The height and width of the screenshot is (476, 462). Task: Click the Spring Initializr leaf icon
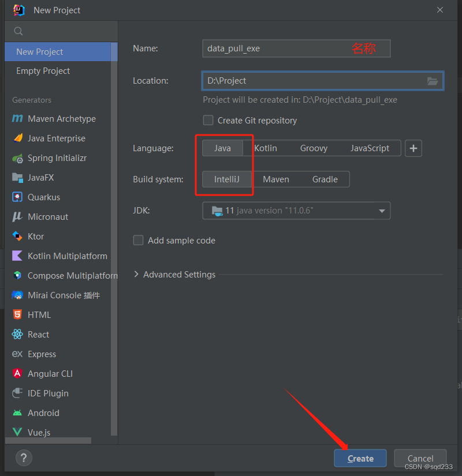click(x=18, y=158)
